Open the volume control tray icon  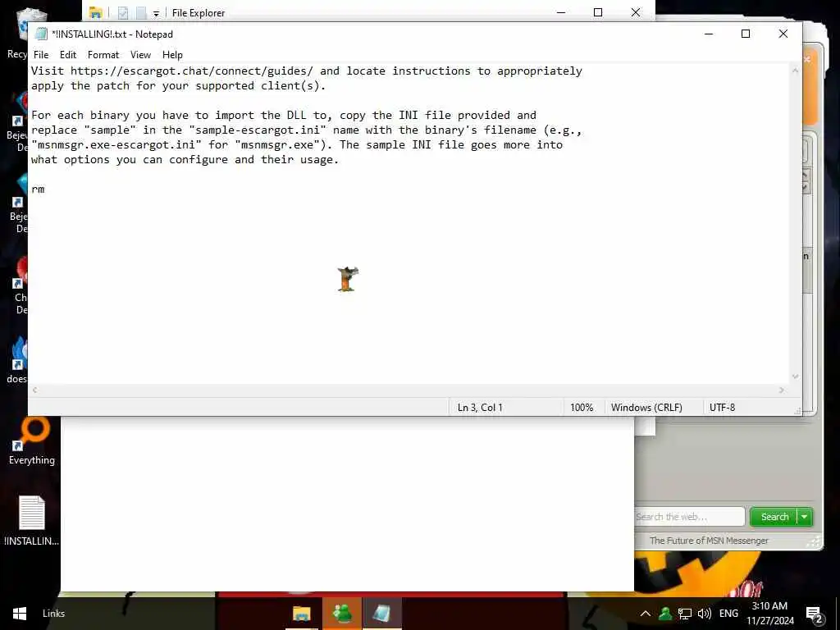click(705, 614)
